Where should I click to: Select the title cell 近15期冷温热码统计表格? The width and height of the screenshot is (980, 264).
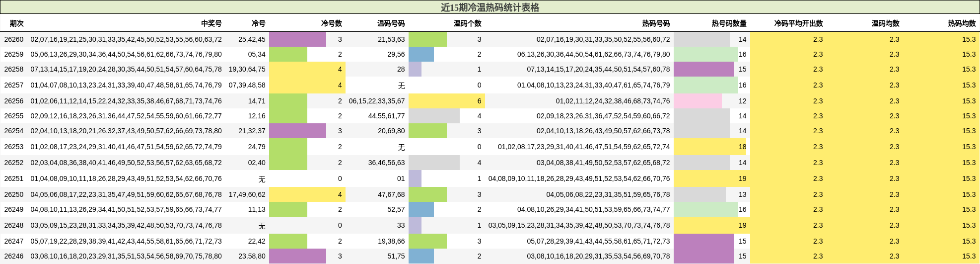(490, 7)
